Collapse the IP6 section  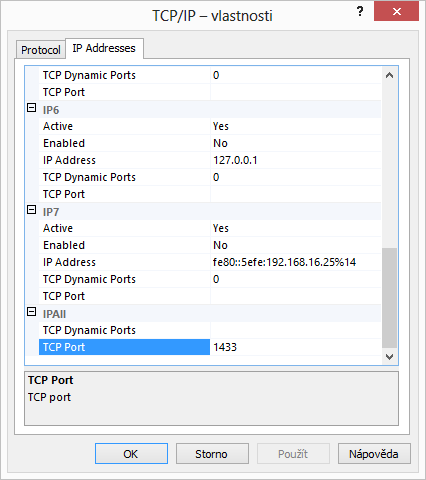pos(31,108)
